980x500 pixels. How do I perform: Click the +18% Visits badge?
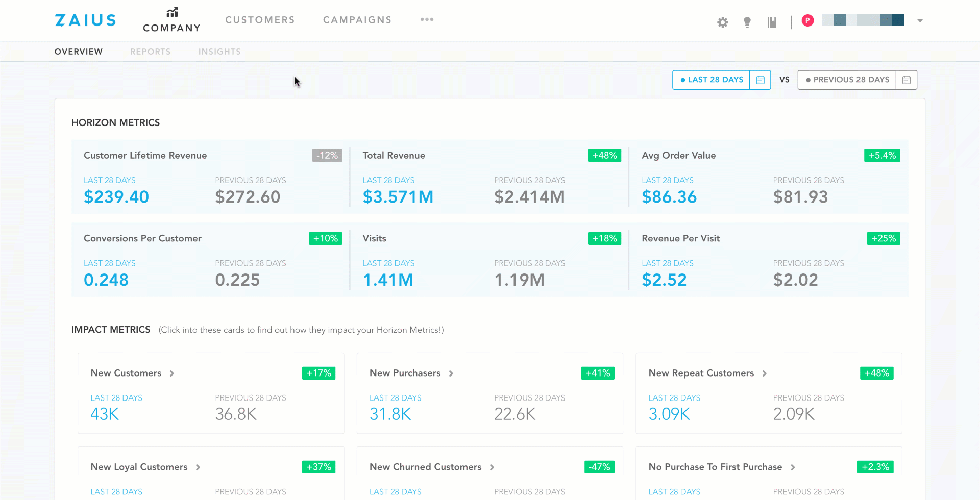(604, 239)
